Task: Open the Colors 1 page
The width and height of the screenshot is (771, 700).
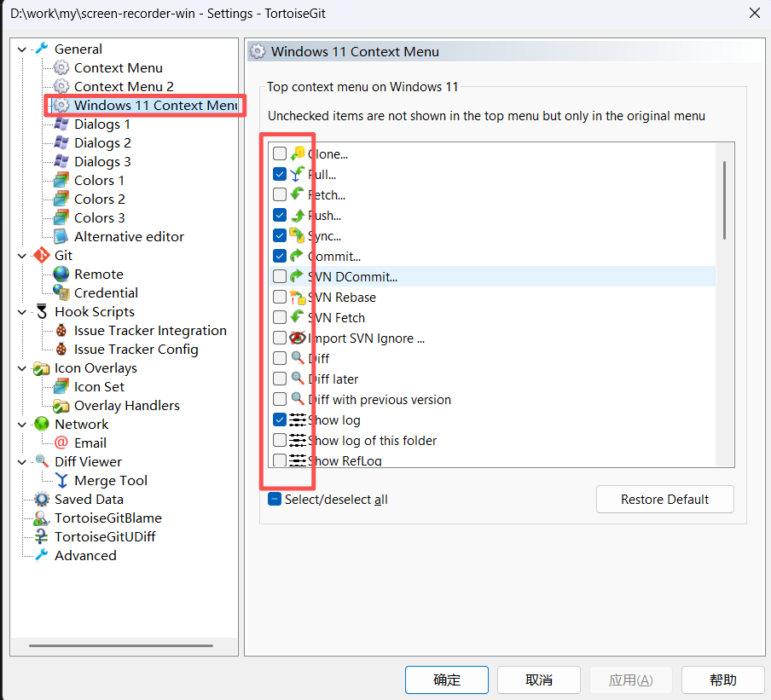Action: click(x=99, y=181)
